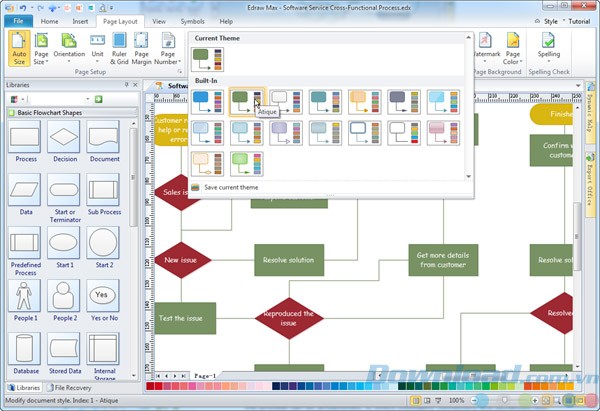Select the Decision shape in the library

point(64,142)
